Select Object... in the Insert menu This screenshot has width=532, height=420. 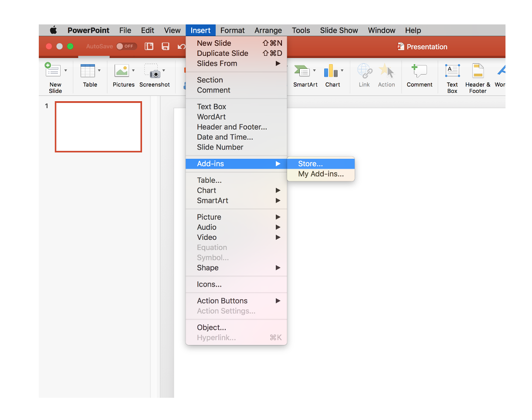tap(236, 328)
